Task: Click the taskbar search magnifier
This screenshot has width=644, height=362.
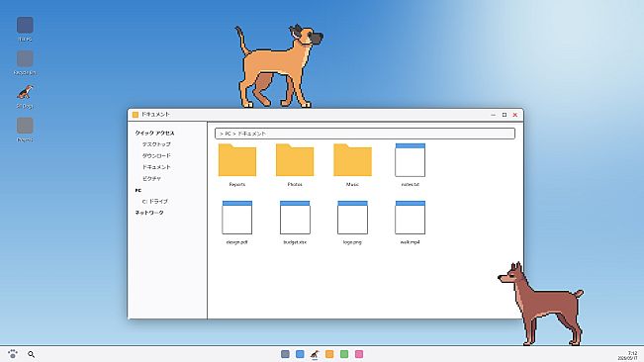Action: [x=32, y=354]
